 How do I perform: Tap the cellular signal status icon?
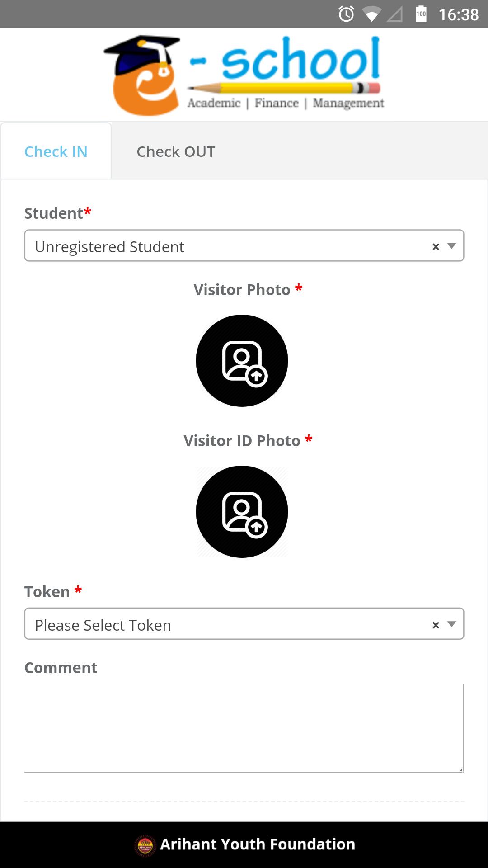(395, 14)
